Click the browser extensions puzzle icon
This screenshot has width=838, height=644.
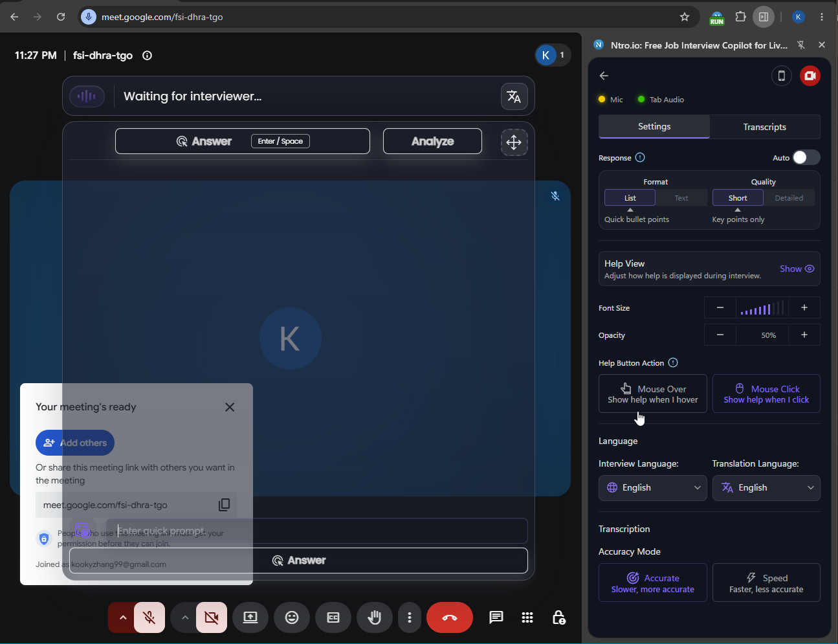[740, 17]
